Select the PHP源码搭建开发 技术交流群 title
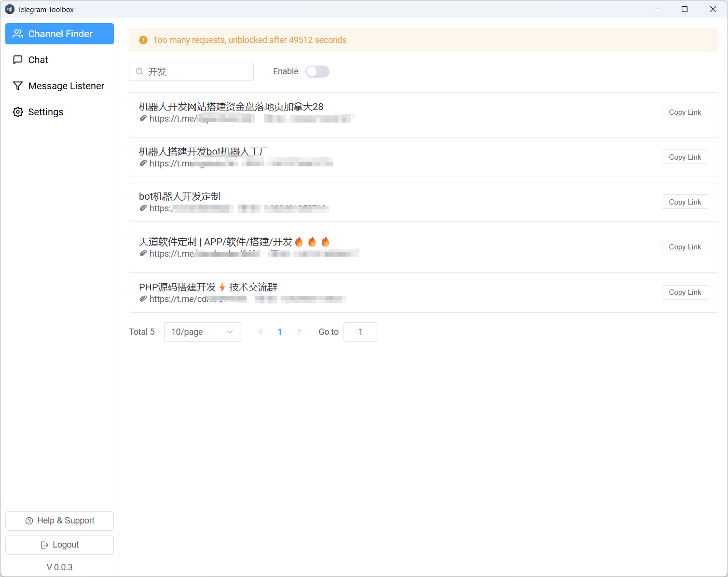 tap(208, 287)
